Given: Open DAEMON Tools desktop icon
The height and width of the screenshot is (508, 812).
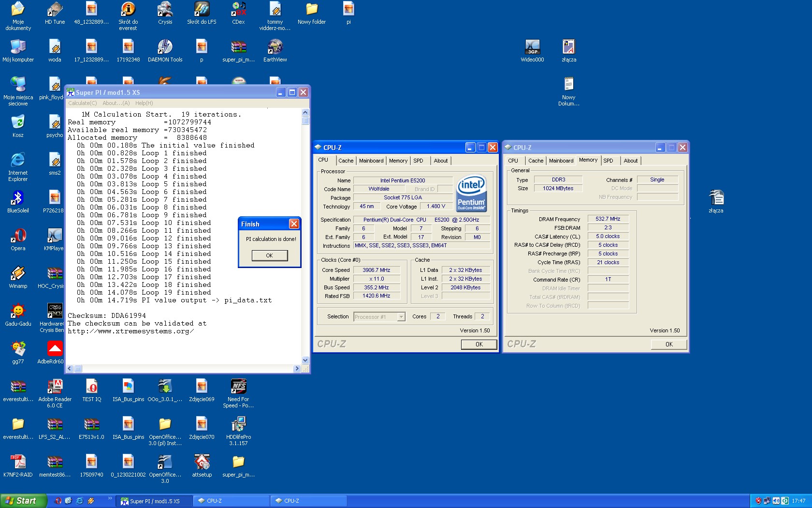Looking at the screenshot, I should (x=165, y=48).
